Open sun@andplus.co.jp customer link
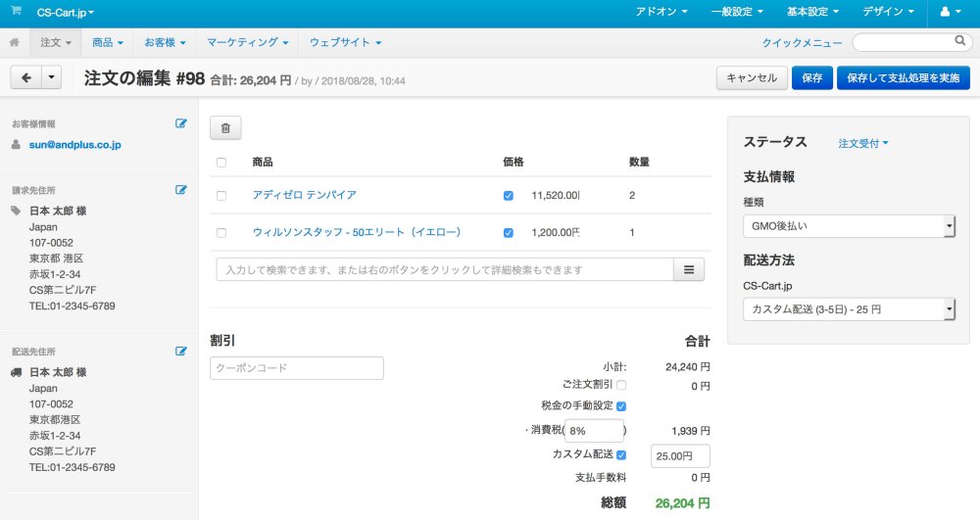Screen dimensions: 980x520 [x=75, y=145]
